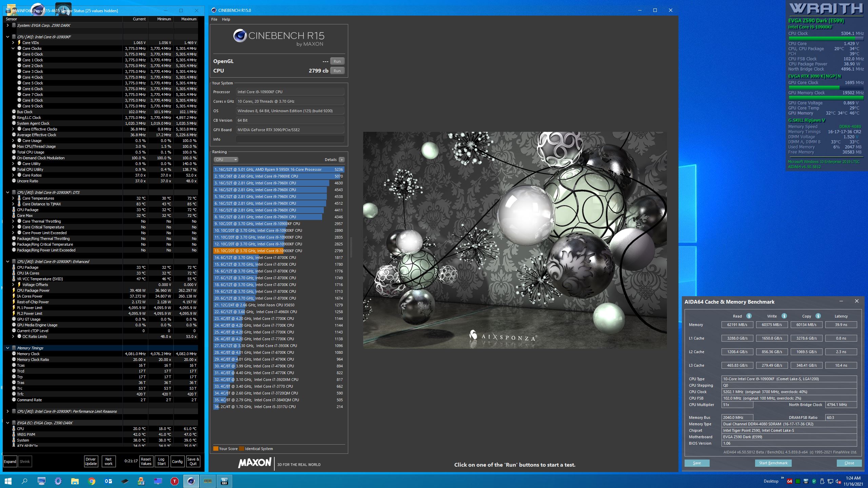Open File Explorer from the taskbar

pos(75,481)
